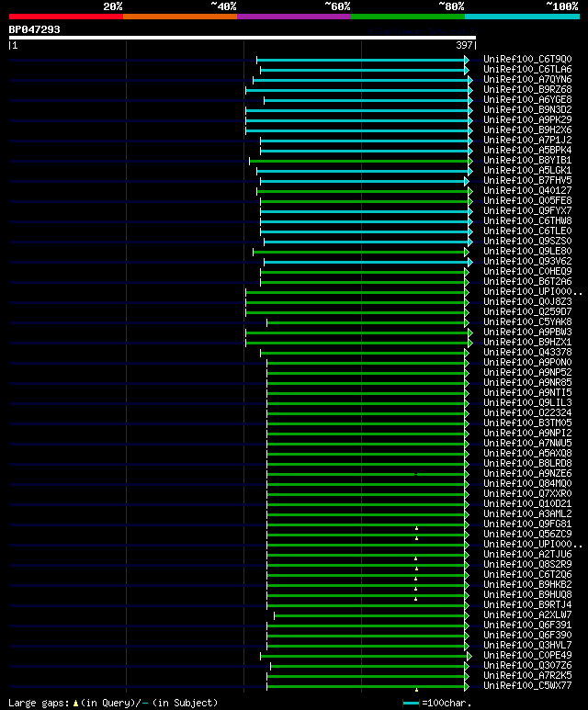
Task: Open hit UniRef100_A7QYN6 label
Action: 527,79
